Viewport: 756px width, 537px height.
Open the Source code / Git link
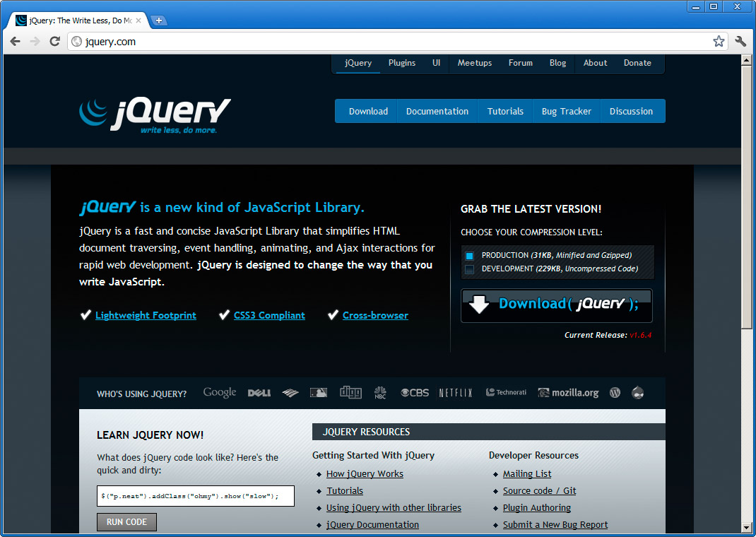coord(540,491)
